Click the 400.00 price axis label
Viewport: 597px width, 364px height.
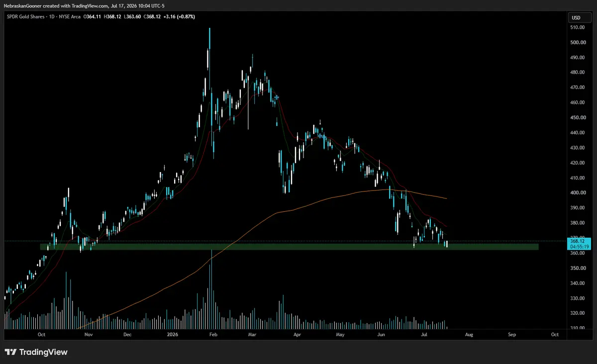tap(577, 193)
